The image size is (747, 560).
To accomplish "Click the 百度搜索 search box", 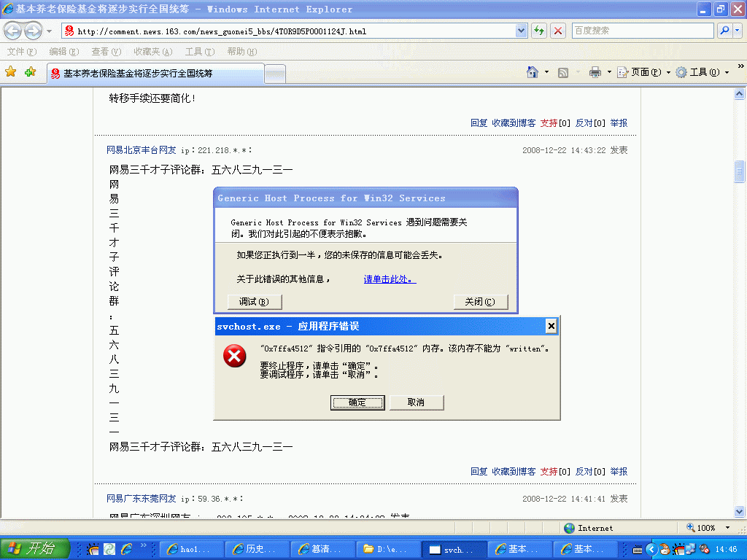I will (x=642, y=31).
